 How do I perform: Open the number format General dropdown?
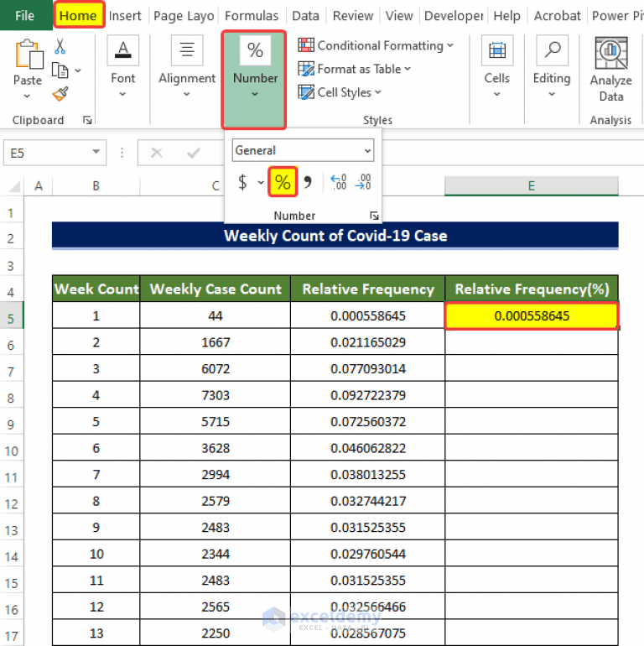(303, 150)
